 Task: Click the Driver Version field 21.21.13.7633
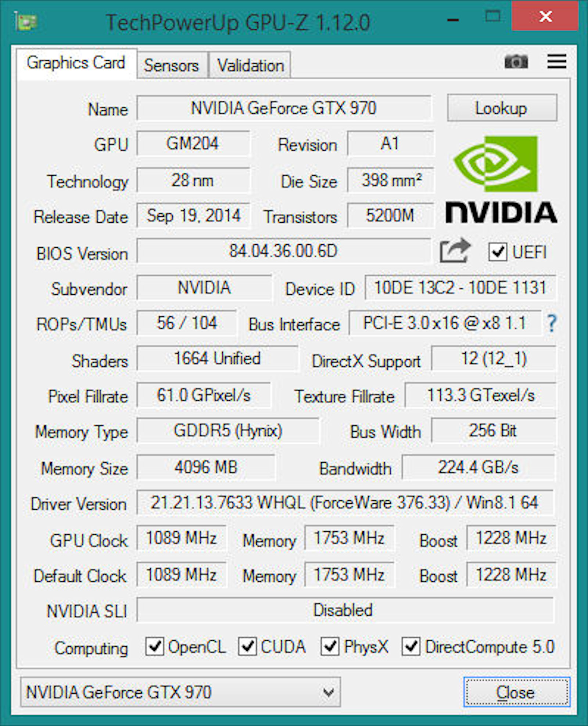pos(345,503)
